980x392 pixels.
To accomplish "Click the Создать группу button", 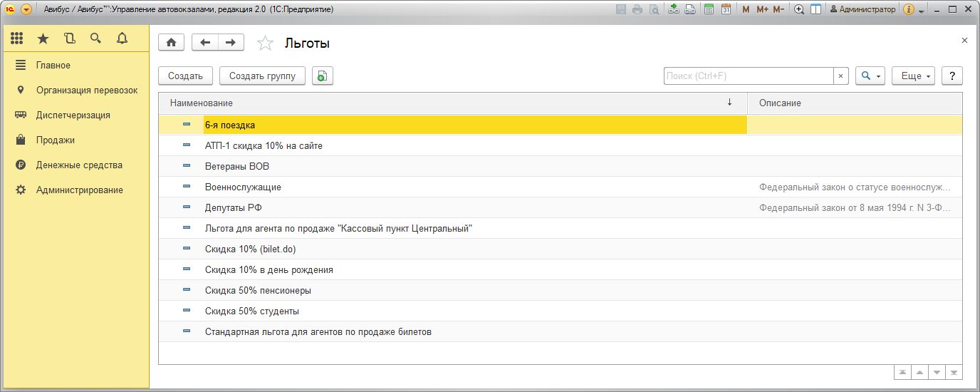I will point(262,76).
